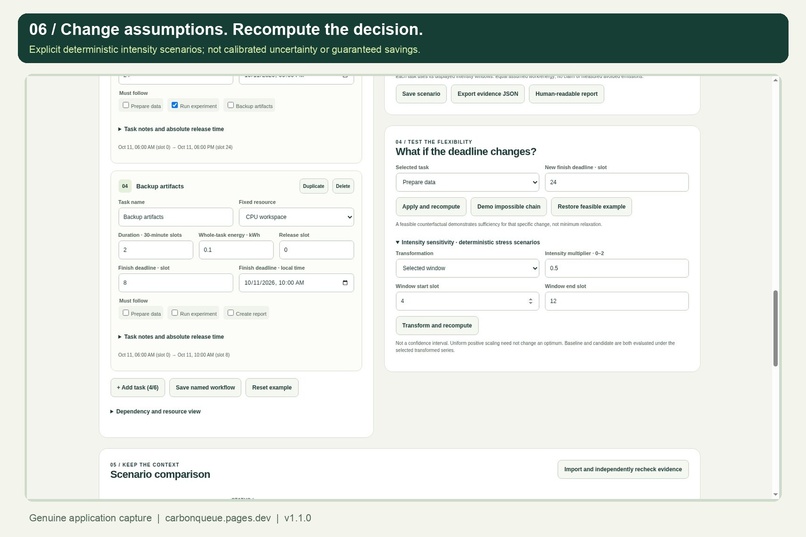Focus New finish deadline slot field

pyautogui.click(x=617, y=182)
